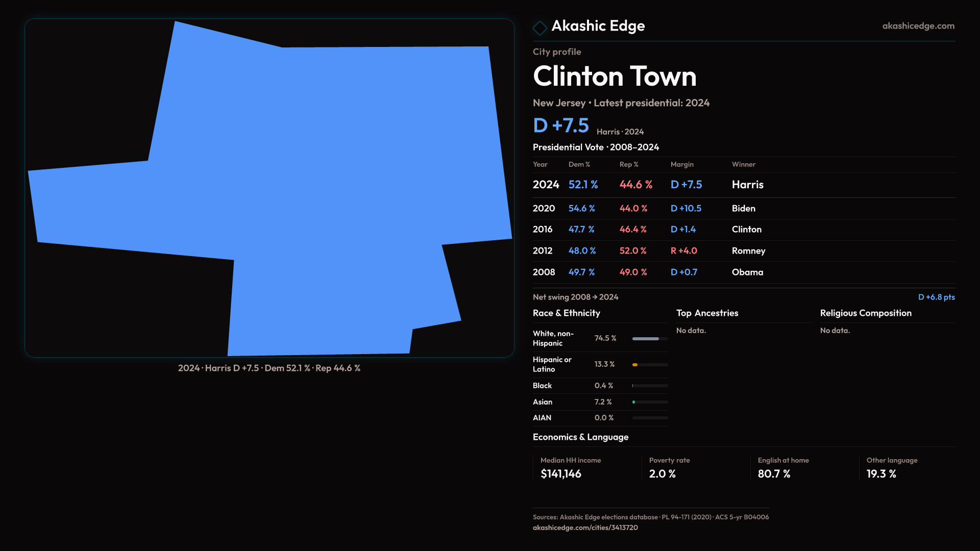Click the Hispanic or Latino orange bar
980x551 pixels.
(635, 365)
